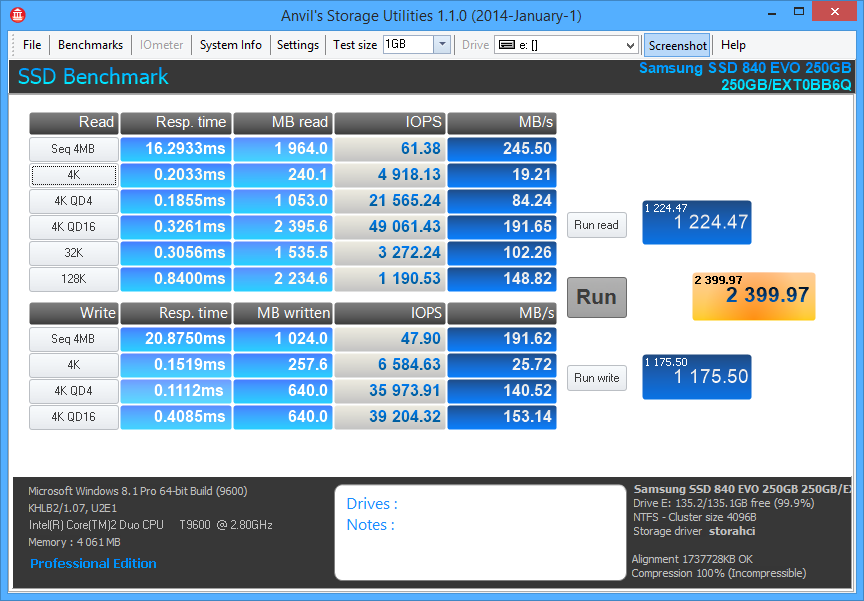Minimize the Anvil's Storage Utilities window
The image size is (864, 601).
(771, 13)
